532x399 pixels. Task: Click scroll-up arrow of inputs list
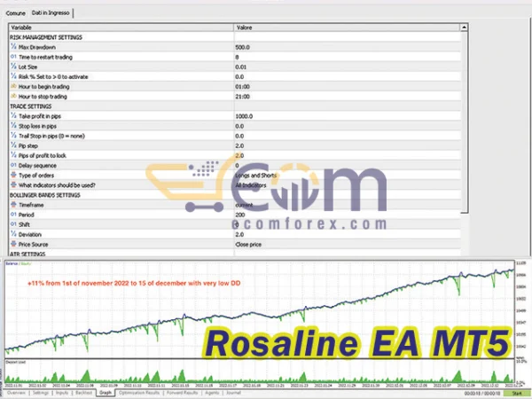coord(464,27)
